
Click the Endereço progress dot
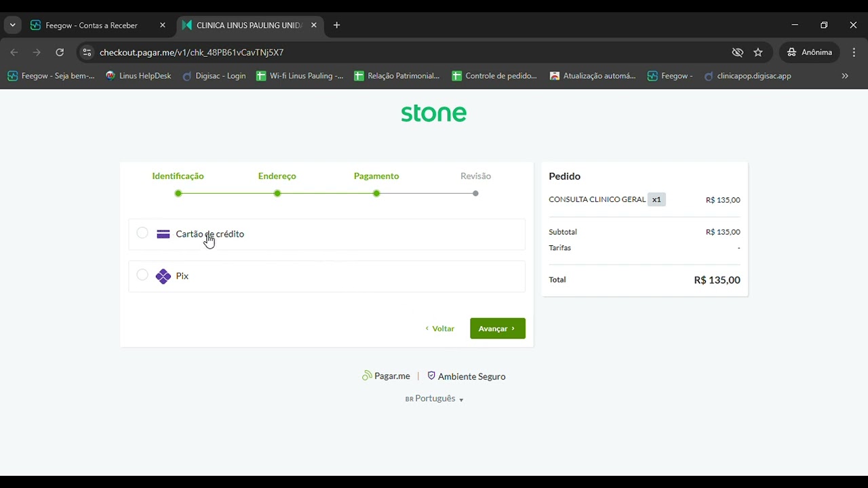pos(277,194)
